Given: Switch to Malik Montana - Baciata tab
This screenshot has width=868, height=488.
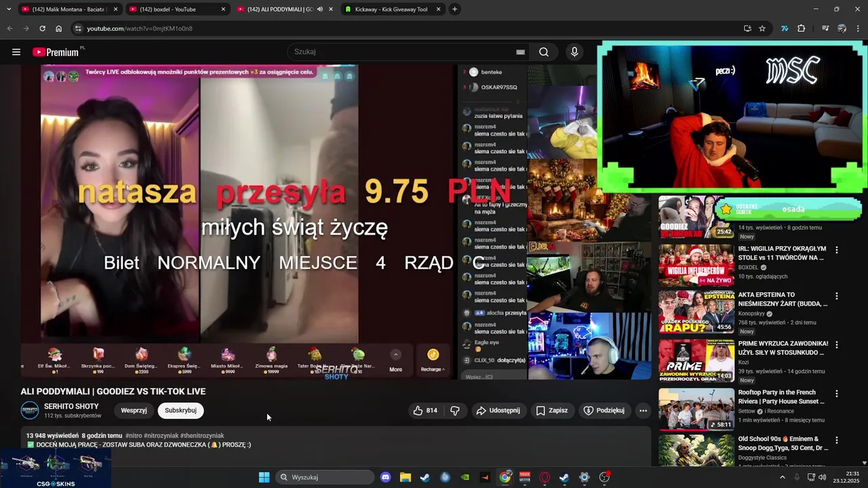Looking at the screenshot, I should click(69, 9).
